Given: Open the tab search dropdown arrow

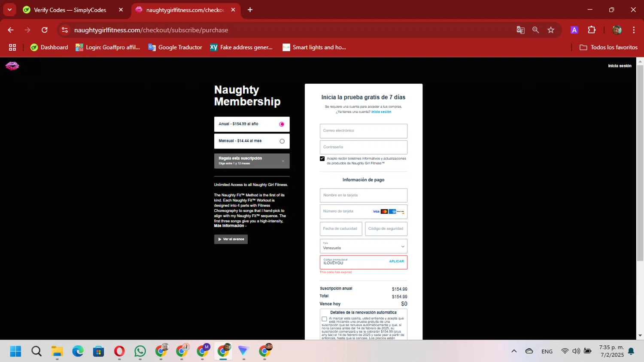Looking at the screenshot, I should [9, 10].
